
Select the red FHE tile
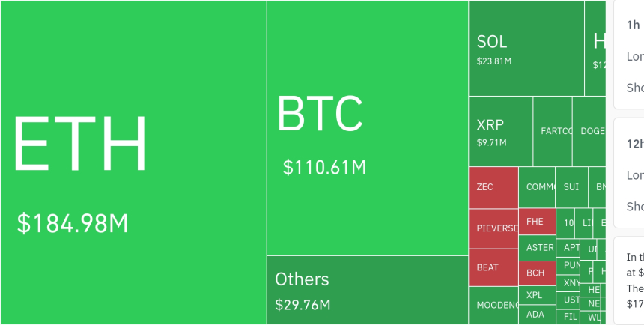536,222
